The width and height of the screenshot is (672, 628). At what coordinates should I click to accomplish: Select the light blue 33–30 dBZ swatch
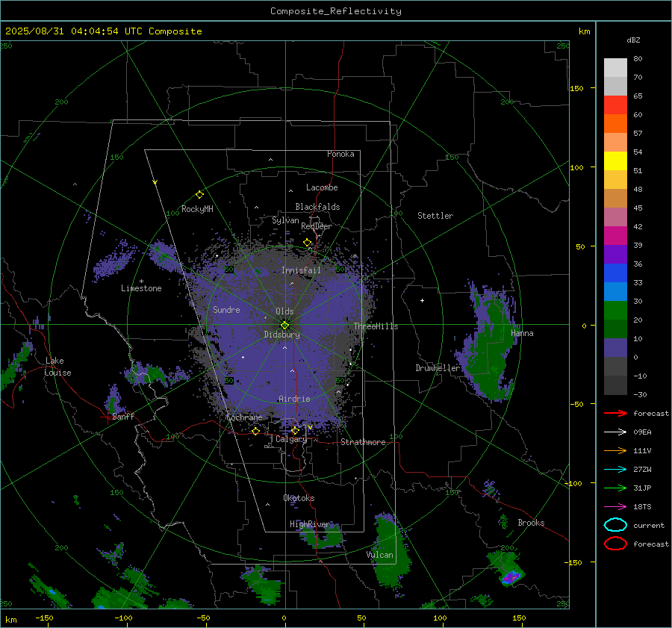click(x=615, y=291)
